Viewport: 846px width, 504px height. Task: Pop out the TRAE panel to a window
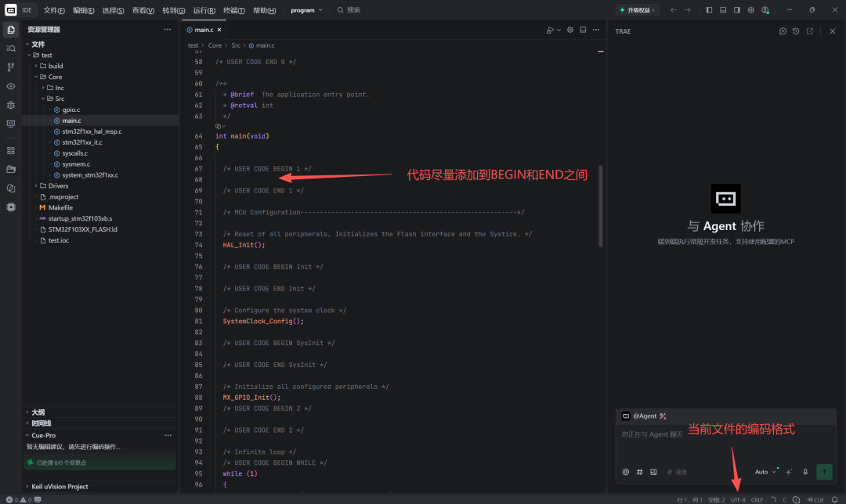[810, 31]
